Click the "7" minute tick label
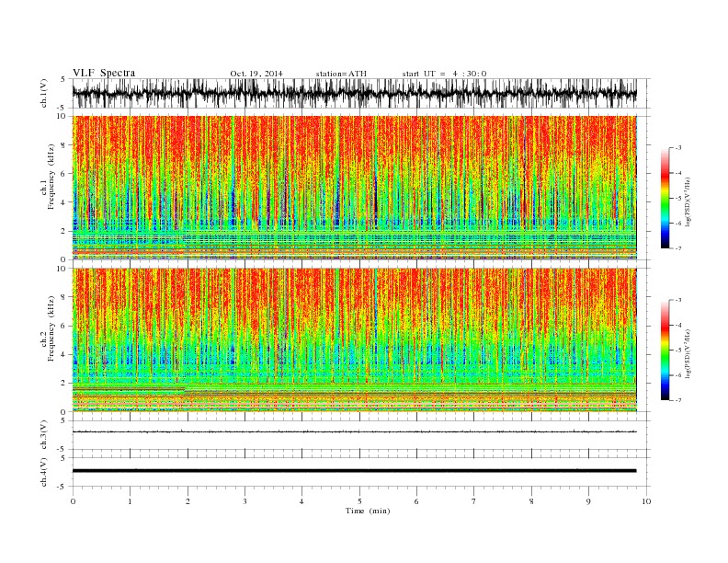Viewport: 728px width, 563px height. 474,501
